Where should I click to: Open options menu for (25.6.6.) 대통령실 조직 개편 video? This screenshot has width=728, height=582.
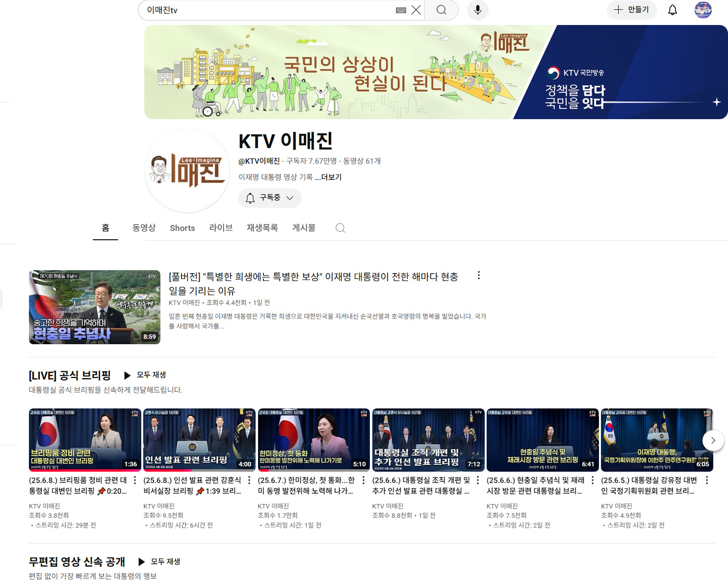click(x=478, y=480)
